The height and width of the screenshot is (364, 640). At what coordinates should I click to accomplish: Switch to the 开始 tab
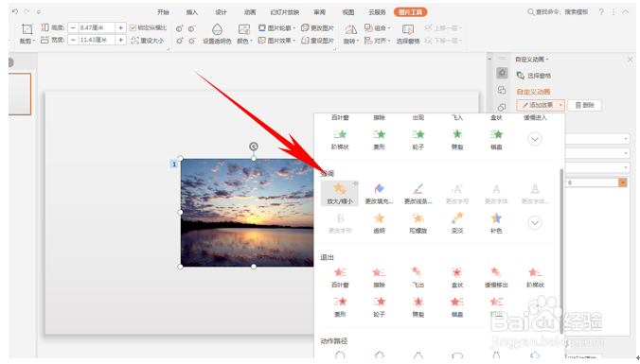163,12
